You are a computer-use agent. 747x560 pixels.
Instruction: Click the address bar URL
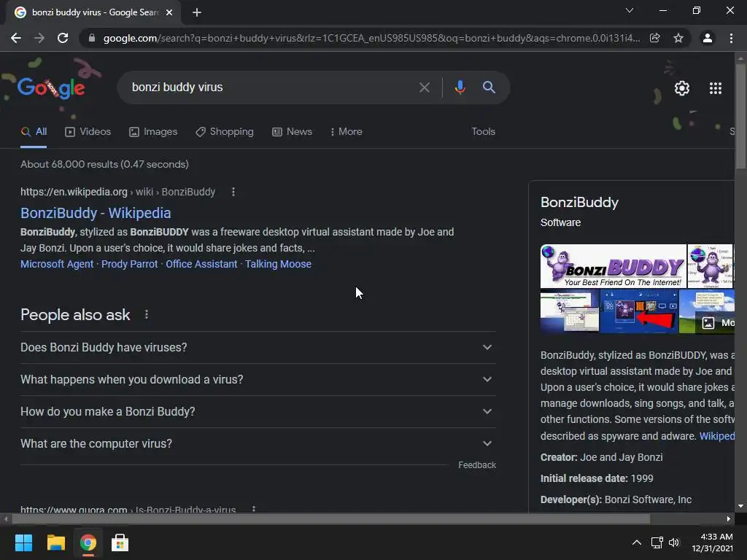tap(371, 38)
